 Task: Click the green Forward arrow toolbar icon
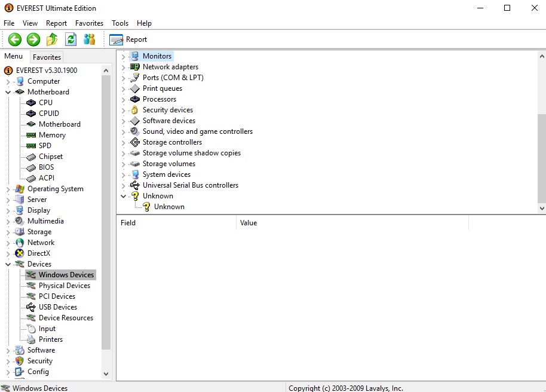pos(33,39)
